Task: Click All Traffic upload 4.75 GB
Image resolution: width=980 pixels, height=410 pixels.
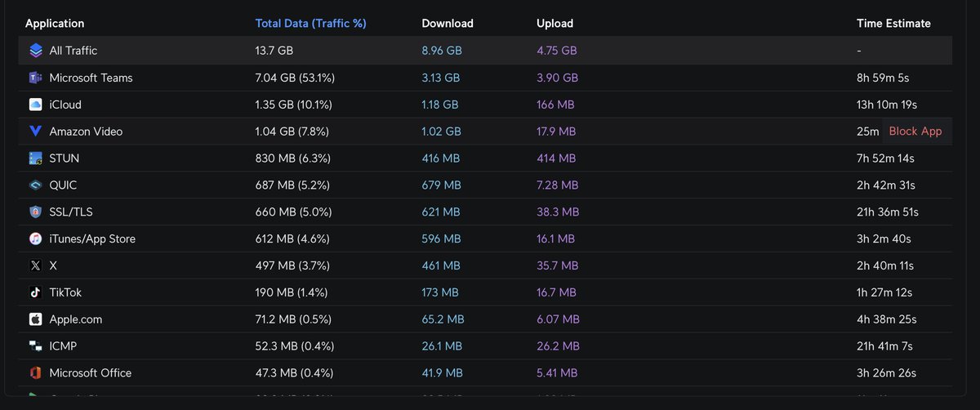Action: 557,51
